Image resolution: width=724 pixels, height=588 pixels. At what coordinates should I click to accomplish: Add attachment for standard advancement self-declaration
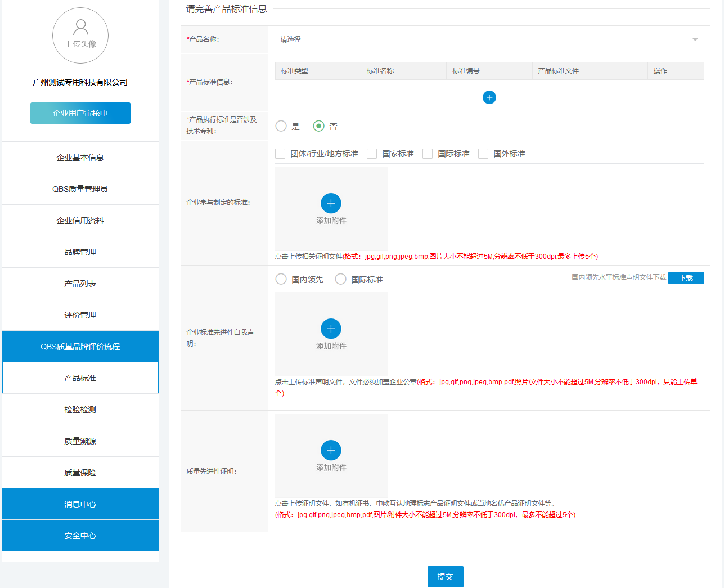point(331,329)
